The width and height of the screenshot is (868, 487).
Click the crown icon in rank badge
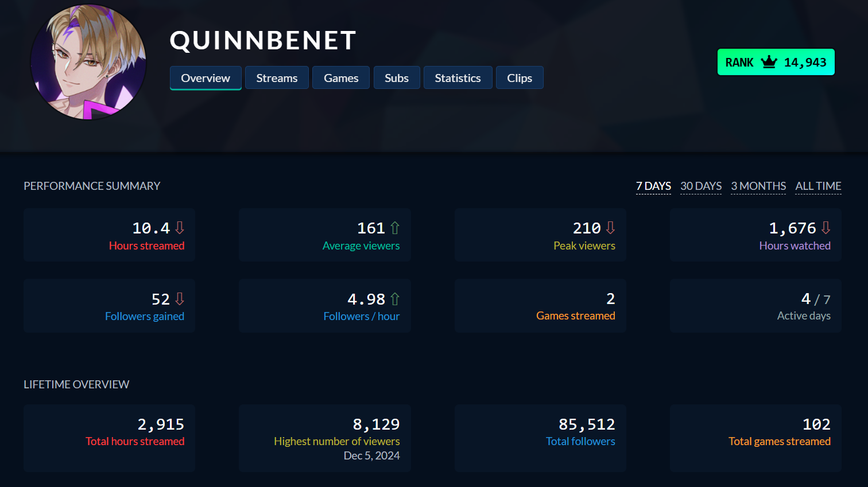coord(769,62)
